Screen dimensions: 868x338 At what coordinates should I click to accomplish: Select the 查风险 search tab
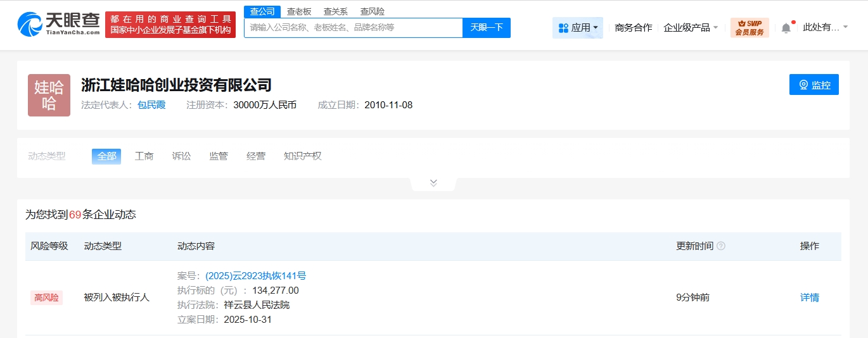(x=373, y=11)
